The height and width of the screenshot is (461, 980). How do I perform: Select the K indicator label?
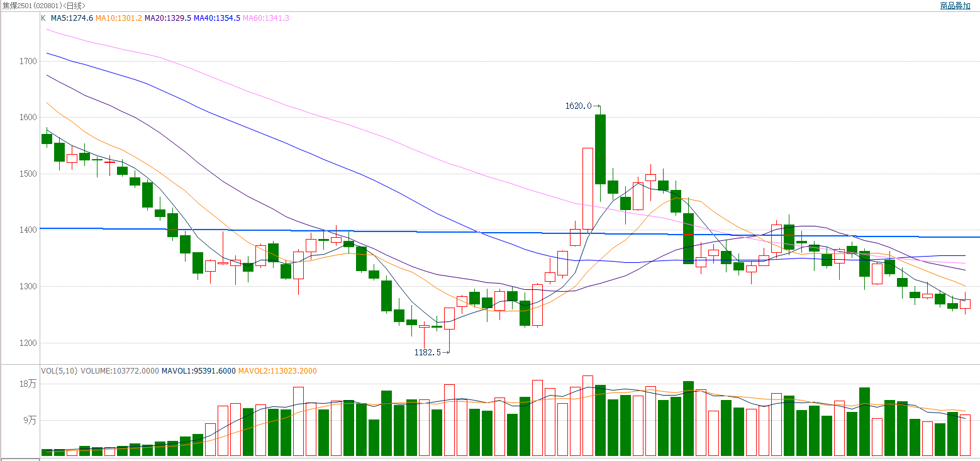click(43, 18)
